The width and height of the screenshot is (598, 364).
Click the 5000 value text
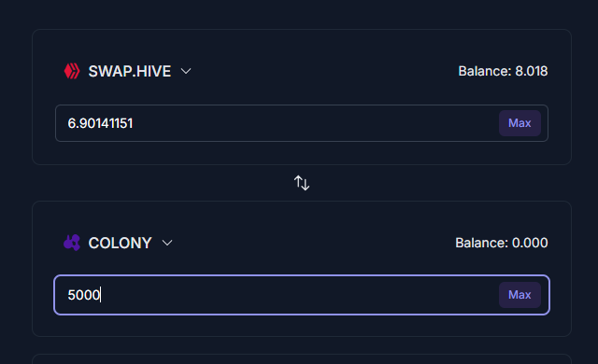(83, 295)
